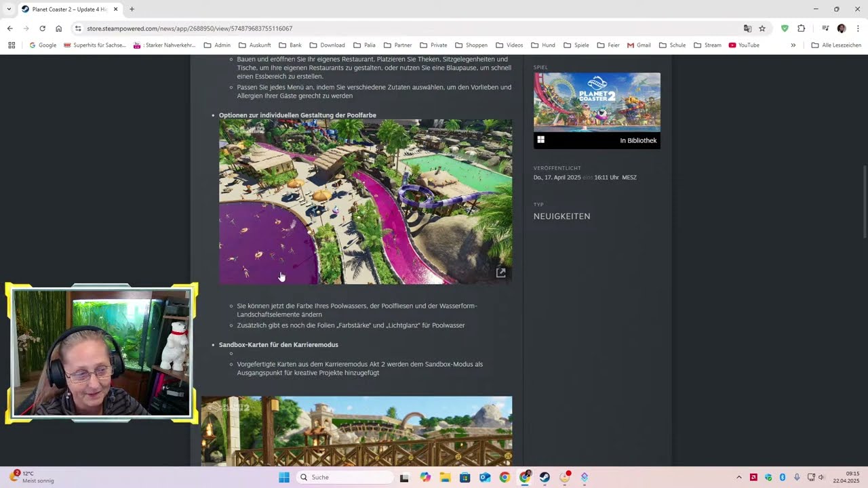Open the Google apps grid in bookmarks bar

tap(12, 45)
